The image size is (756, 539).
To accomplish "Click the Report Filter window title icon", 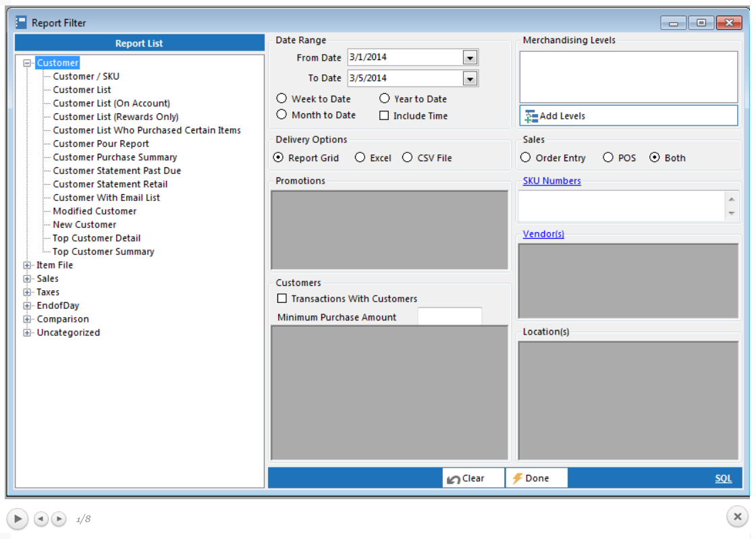I will click(x=21, y=23).
